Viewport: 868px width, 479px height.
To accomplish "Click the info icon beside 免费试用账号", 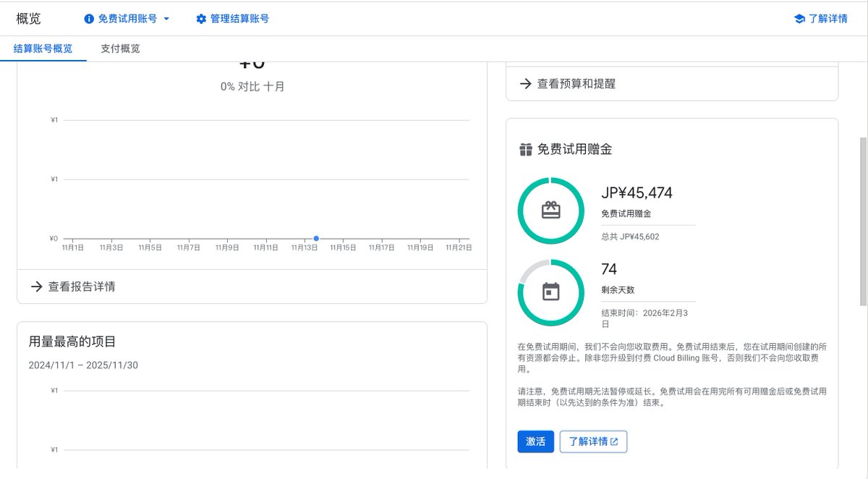I will click(x=89, y=19).
